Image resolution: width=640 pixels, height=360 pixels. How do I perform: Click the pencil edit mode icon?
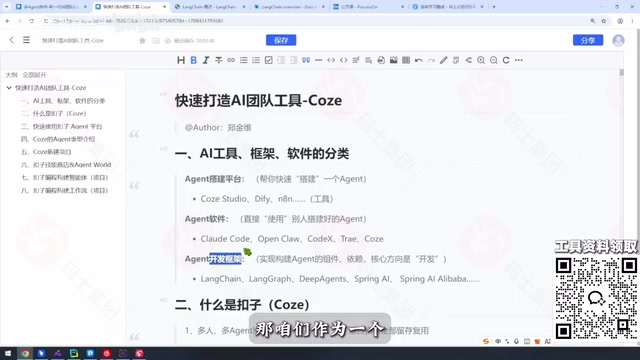pos(444,60)
